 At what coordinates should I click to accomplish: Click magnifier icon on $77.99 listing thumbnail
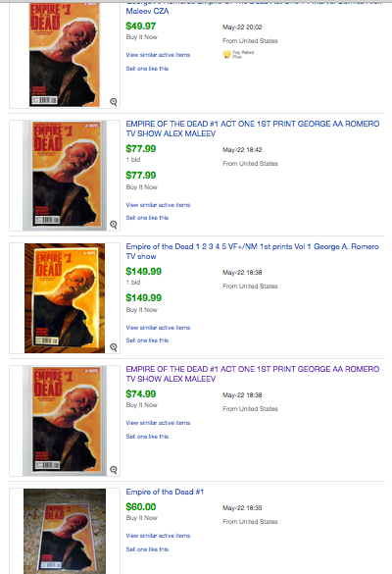pos(114,225)
